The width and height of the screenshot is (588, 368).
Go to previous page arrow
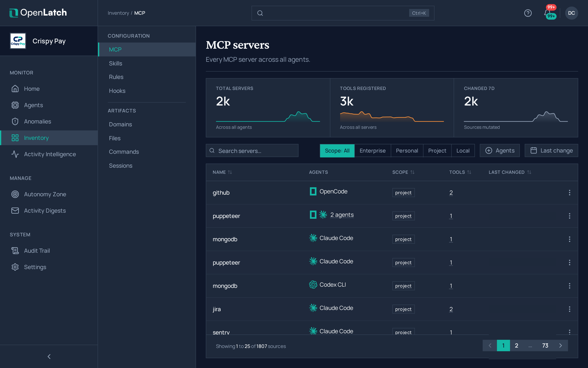click(x=490, y=345)
